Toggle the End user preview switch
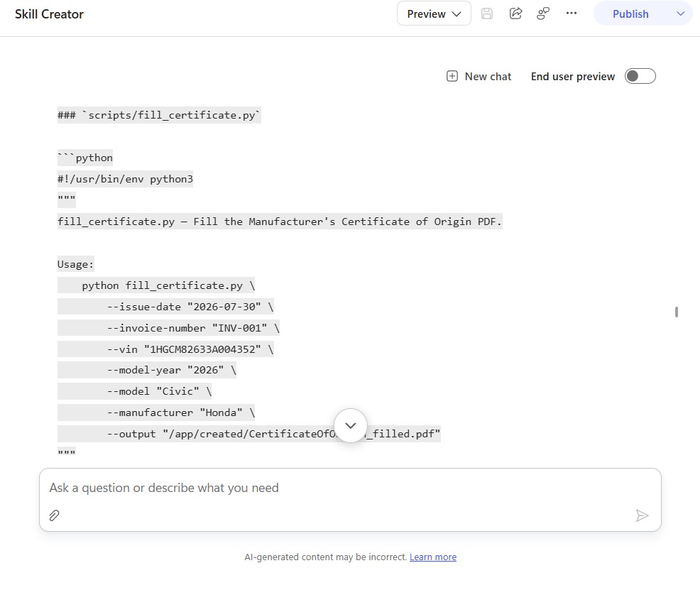This screenshot has width=700, height=590. (x=640, y=76)
